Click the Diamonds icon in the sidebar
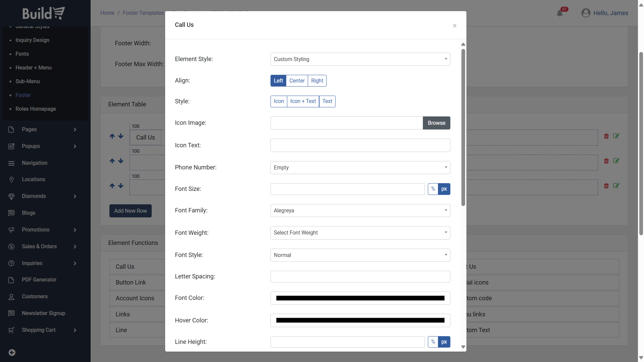Image resolution: width=644 pixels, height=362 pixels. click(11, 196)
